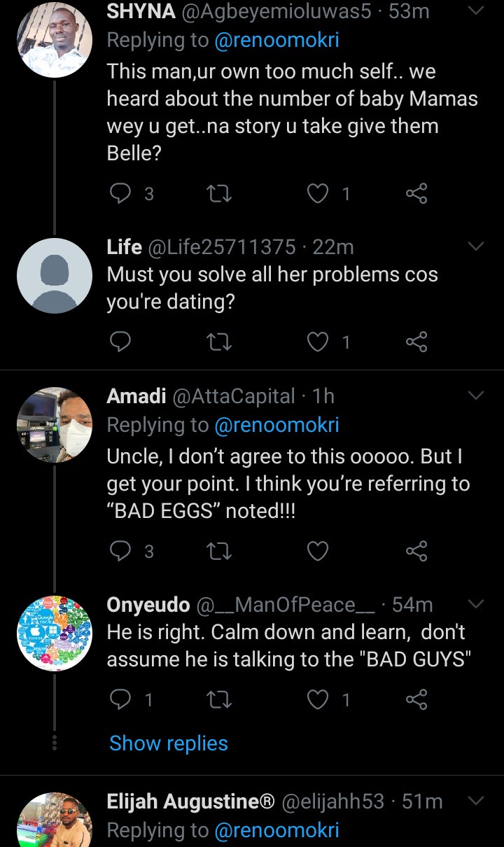Viewport: 504px width, 847px height.
Task: Open options chevron on Elijah Augustine's tweet
Action: [x=475, y=801]
